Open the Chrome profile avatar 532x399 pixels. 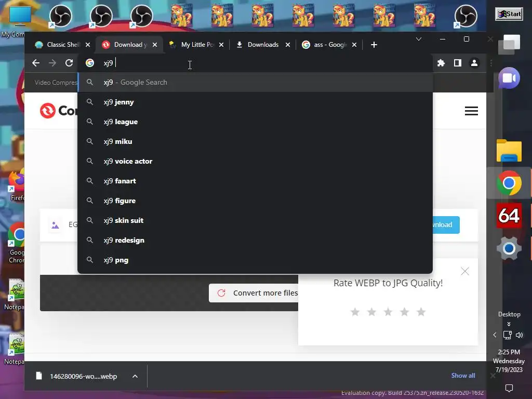pos(474,63)
